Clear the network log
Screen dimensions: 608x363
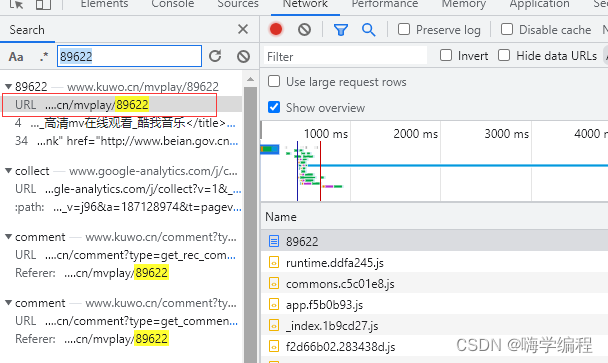tap(304, 29)
